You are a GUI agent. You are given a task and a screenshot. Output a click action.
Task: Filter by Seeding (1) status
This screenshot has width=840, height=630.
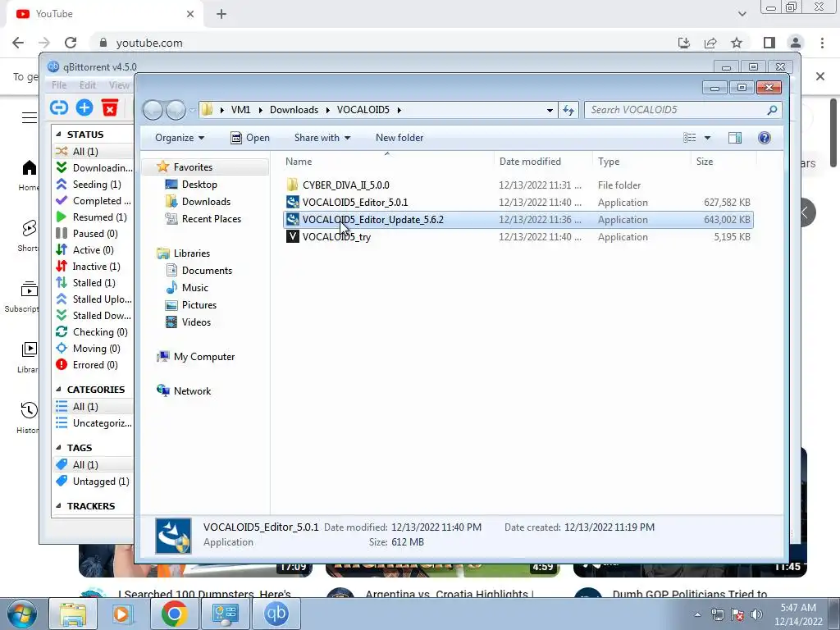(x=94, y=185)
